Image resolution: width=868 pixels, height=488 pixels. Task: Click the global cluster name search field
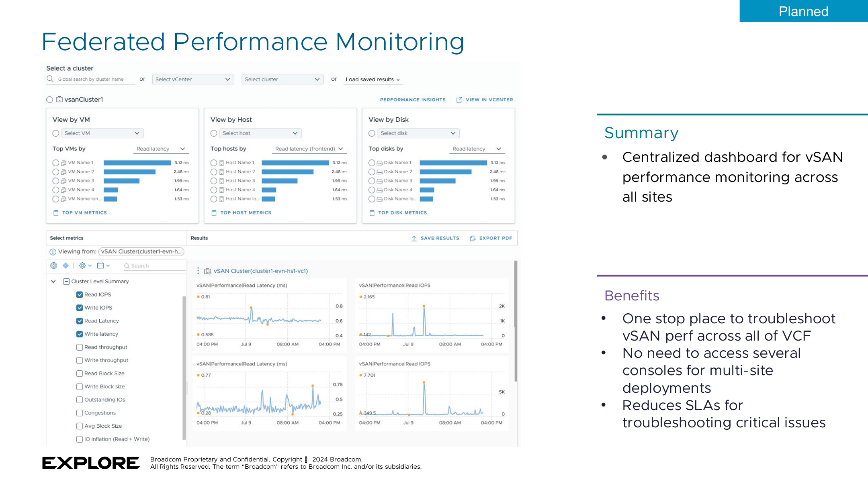92,79
